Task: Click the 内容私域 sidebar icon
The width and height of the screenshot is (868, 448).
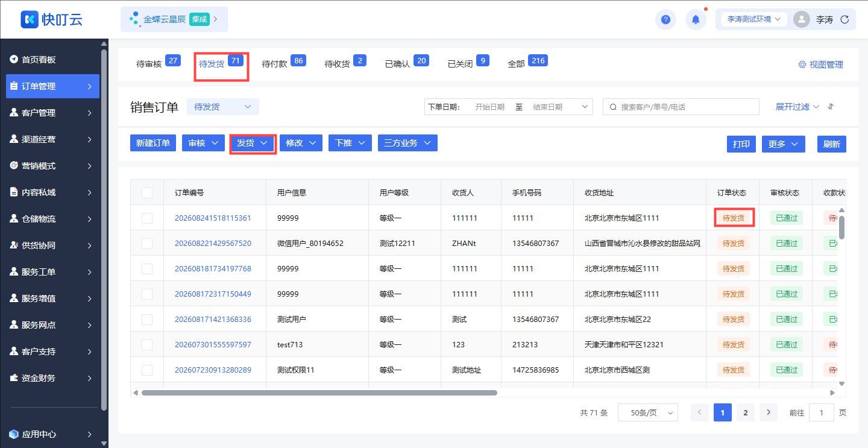Action: click(14, 192)
